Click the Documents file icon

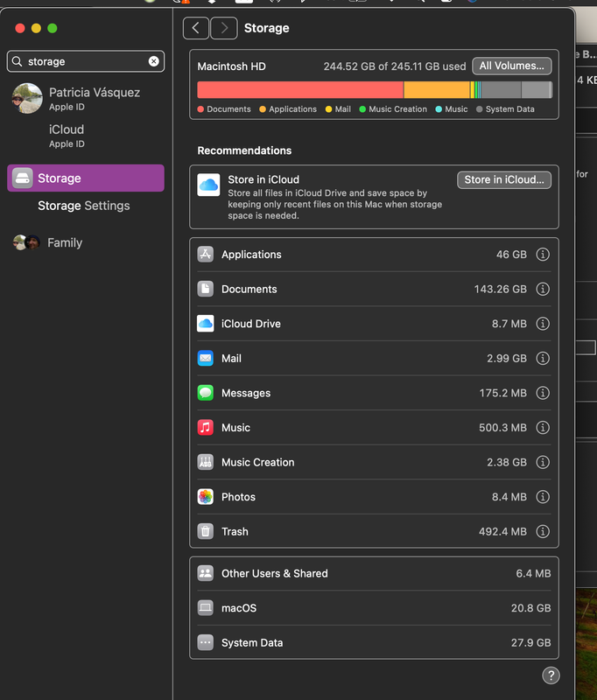point(206,289)
